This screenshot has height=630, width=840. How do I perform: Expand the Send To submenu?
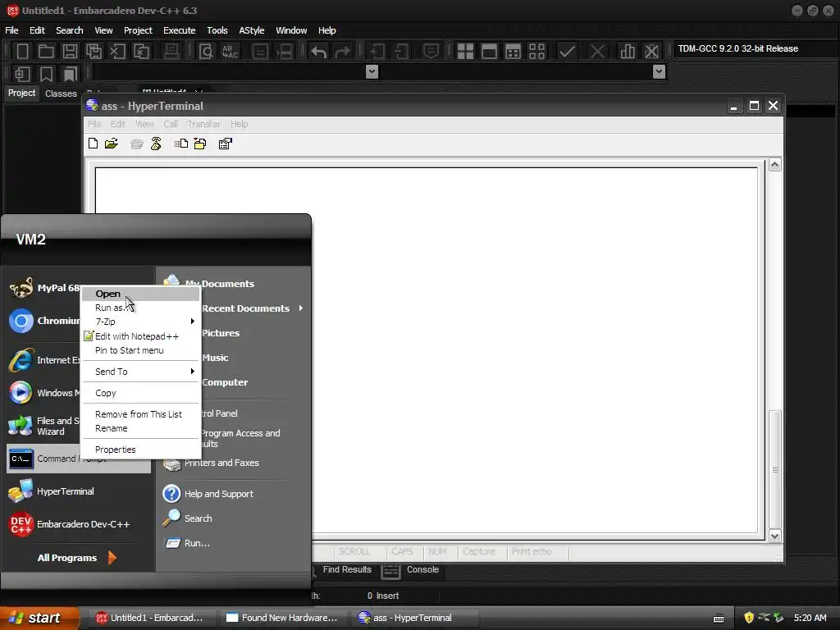click(x=141, y=372)
